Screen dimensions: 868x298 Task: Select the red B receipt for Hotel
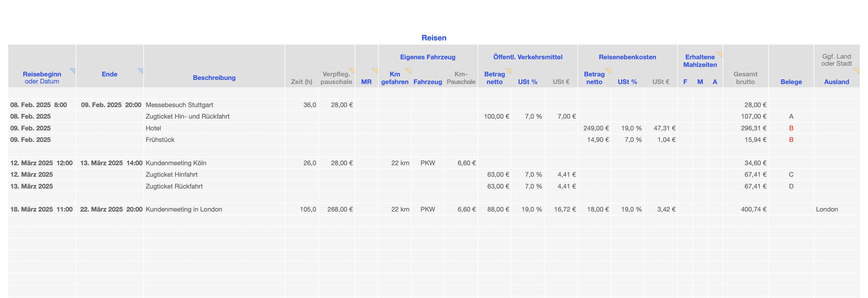click(x=791, y=128)
